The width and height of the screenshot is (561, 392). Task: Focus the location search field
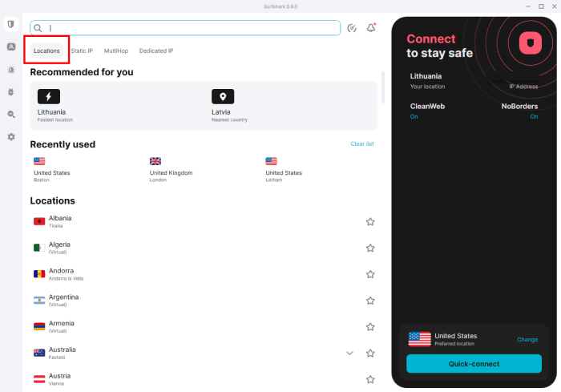(185, 28)
